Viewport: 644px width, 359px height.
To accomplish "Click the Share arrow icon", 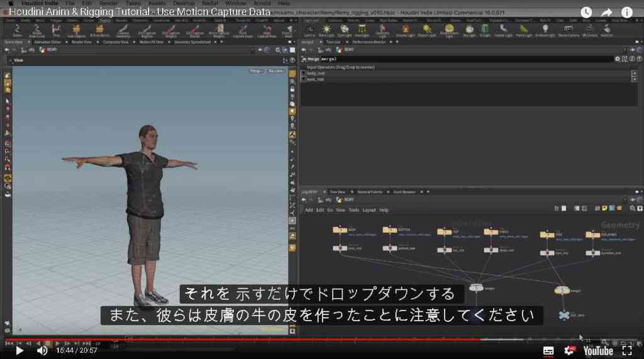I will (607, 13).
